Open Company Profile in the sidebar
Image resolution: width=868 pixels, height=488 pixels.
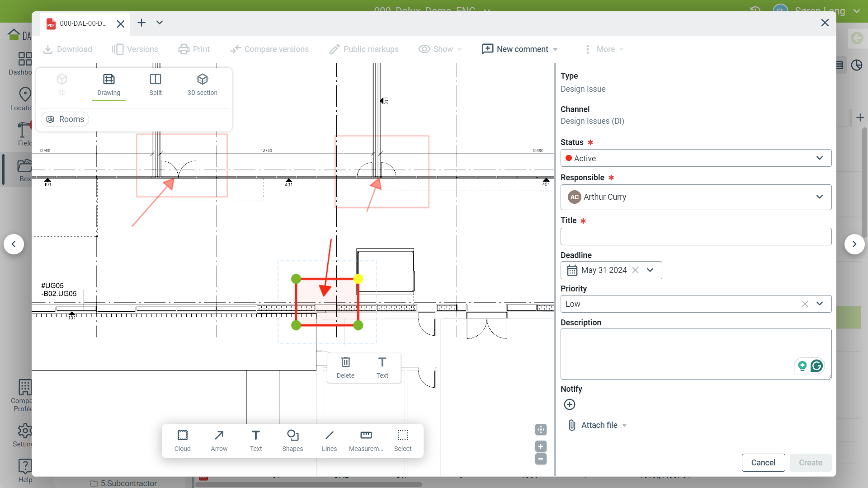23,396
